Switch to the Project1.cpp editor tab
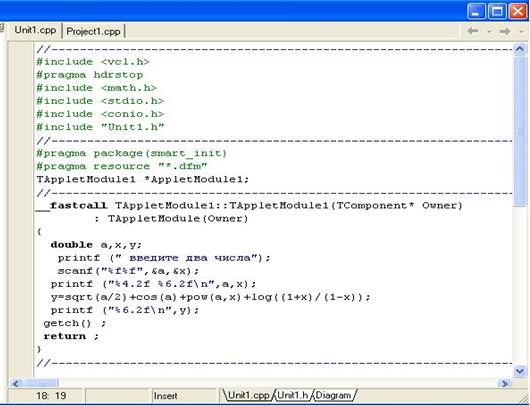Image resolution: width=530 pixels, height=406 pixels. point(93,31)
